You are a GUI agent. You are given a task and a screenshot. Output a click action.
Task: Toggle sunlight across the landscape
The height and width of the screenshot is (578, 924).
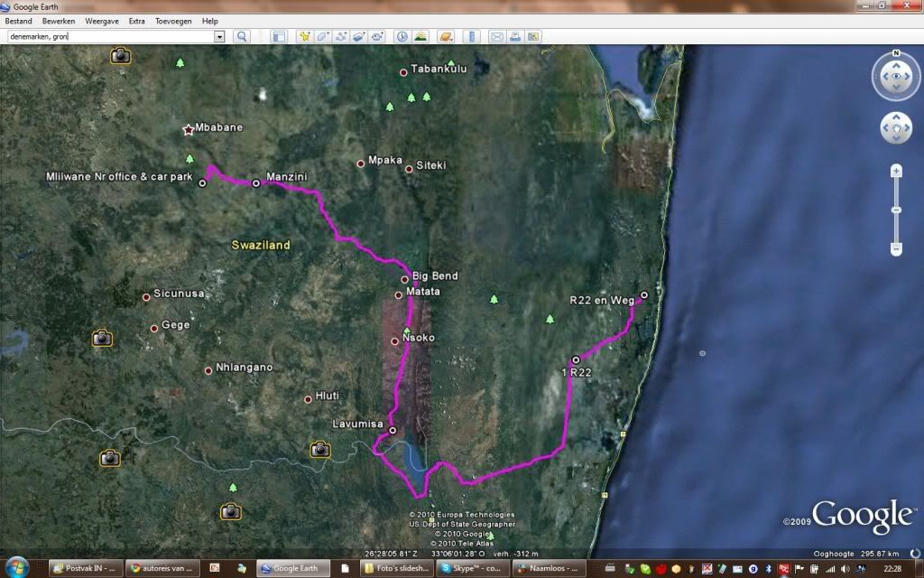pos(420,37)
